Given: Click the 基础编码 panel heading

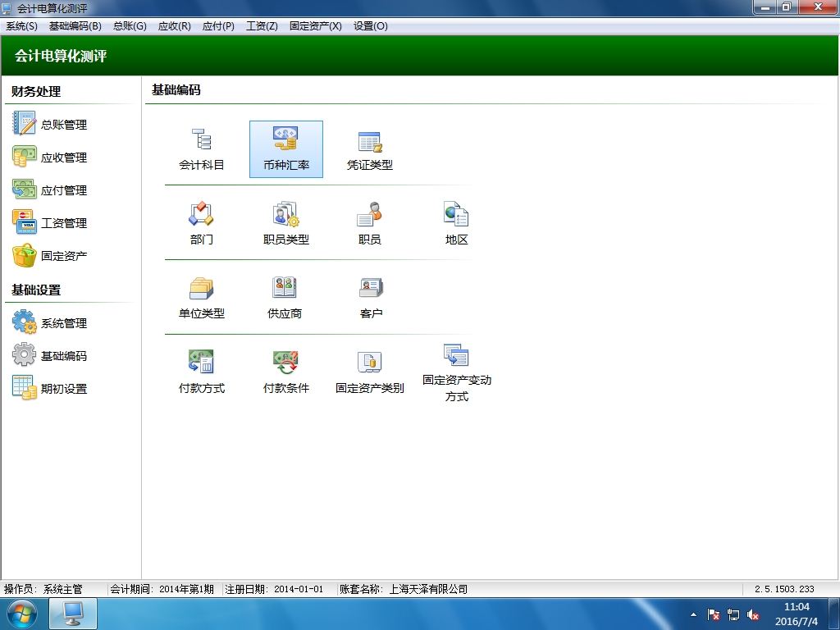Looking at the screenshot, I should coord(176,89).
